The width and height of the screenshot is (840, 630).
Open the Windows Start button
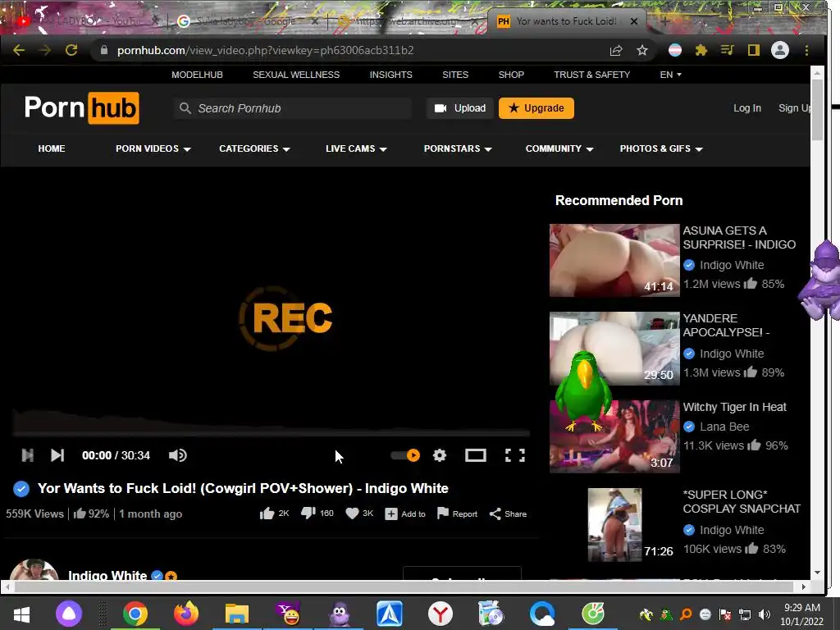tap(21, 614)
